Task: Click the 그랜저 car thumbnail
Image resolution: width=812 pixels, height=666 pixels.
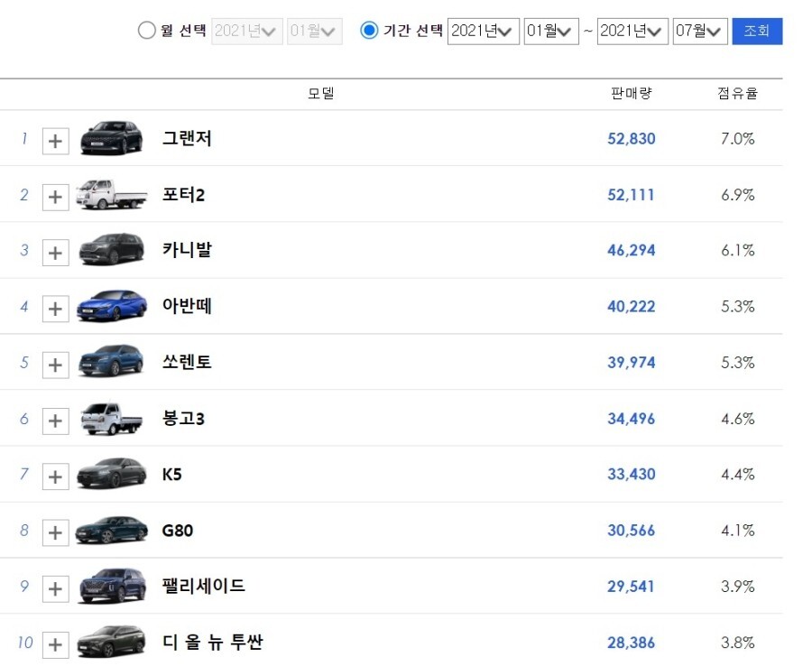Action: (x=111, y=138)
